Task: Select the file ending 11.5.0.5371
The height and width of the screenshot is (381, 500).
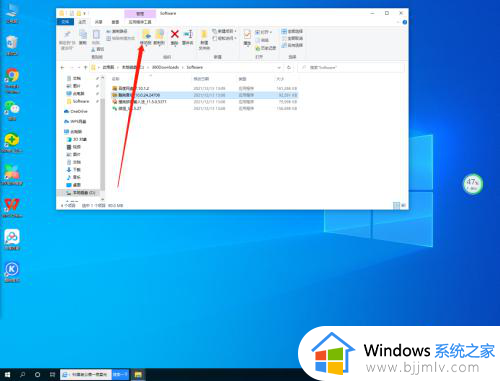Action: click(204, 102)
